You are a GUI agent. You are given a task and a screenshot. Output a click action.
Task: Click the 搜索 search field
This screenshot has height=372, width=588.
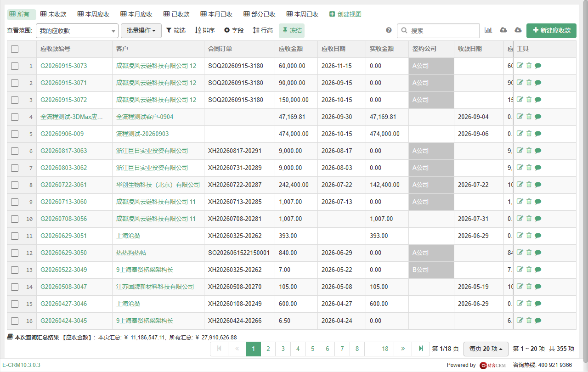click(438, 31)
